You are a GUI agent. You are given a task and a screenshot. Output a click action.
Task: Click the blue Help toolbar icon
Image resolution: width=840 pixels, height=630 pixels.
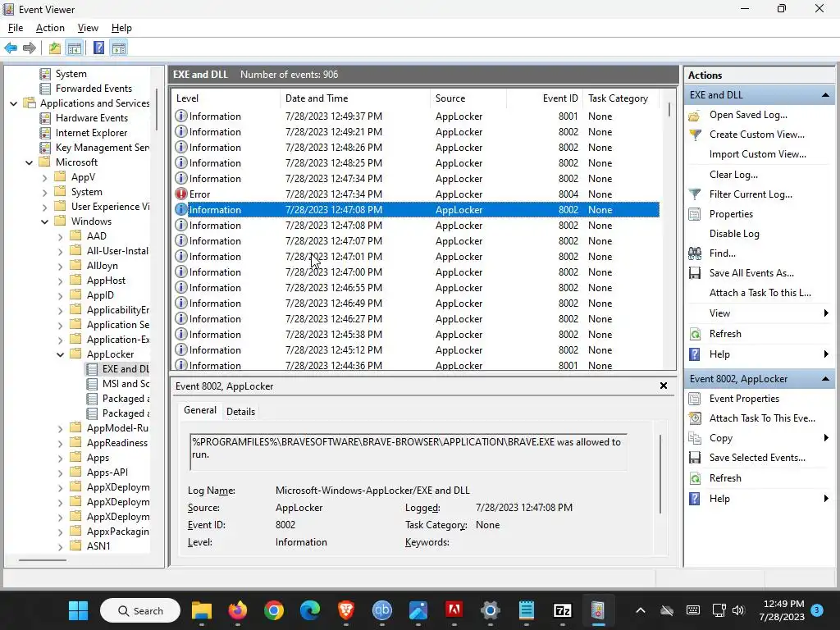click(x=98, y=48)
